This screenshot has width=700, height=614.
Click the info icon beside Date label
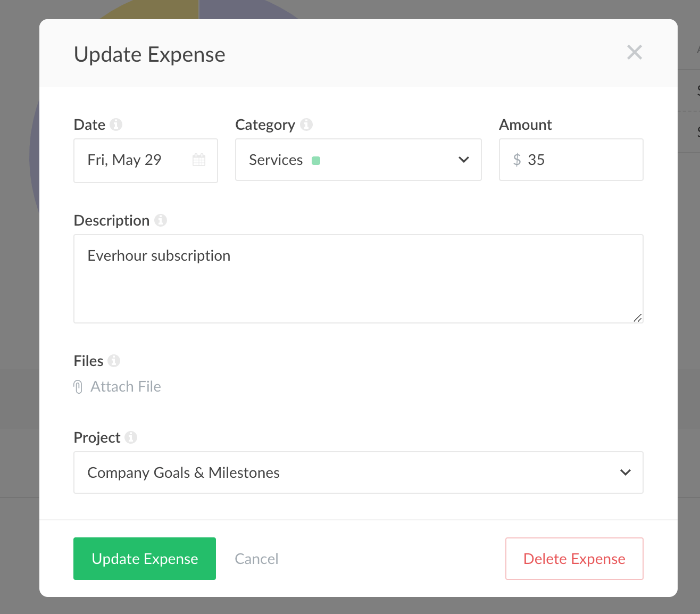click(116, 125)
